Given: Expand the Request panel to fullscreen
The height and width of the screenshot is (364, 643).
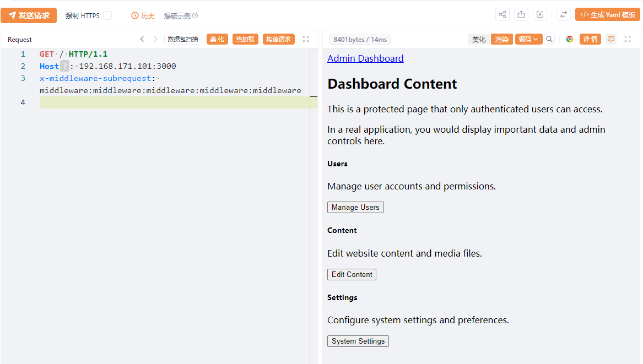Looking at the screenshot, I should [306, 39].
